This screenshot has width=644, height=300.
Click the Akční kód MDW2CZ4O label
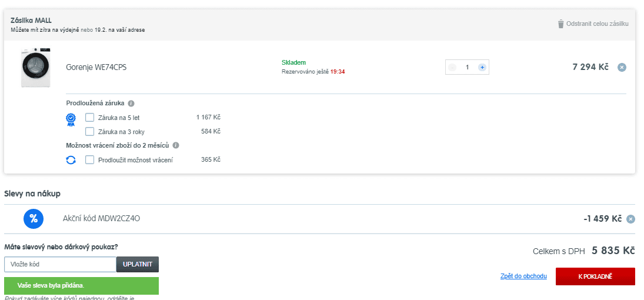[101, 219]
